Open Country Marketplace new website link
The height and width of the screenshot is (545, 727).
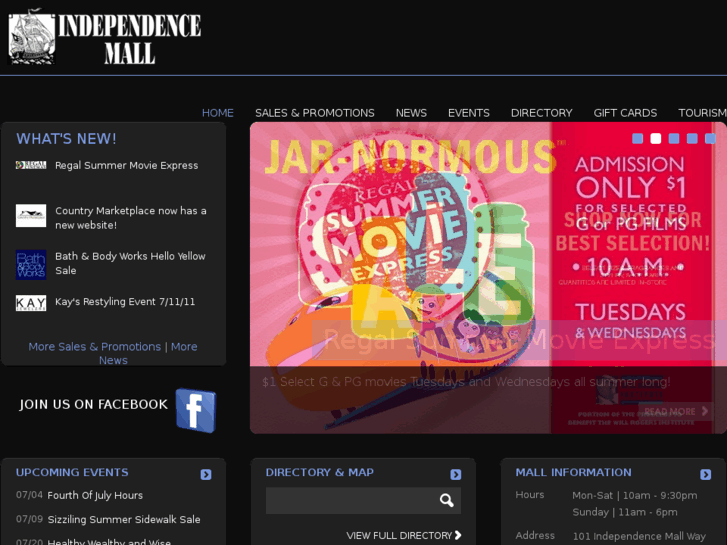131,218
